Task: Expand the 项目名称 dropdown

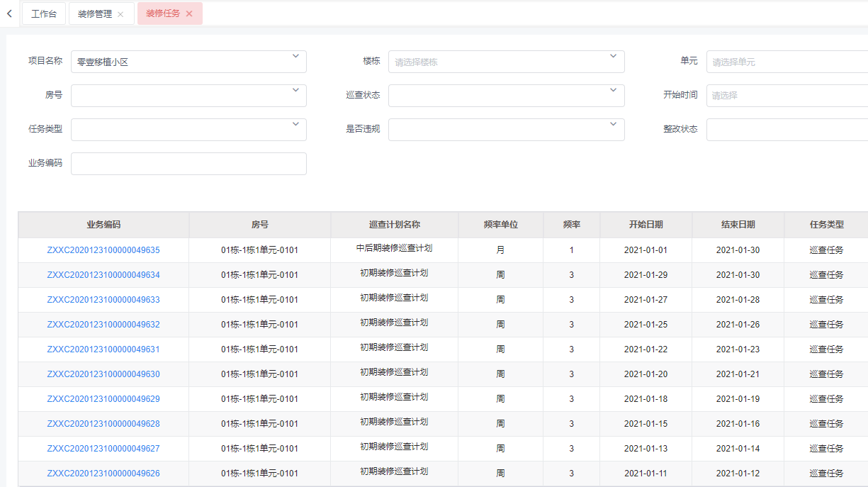Action: point(188,62)
